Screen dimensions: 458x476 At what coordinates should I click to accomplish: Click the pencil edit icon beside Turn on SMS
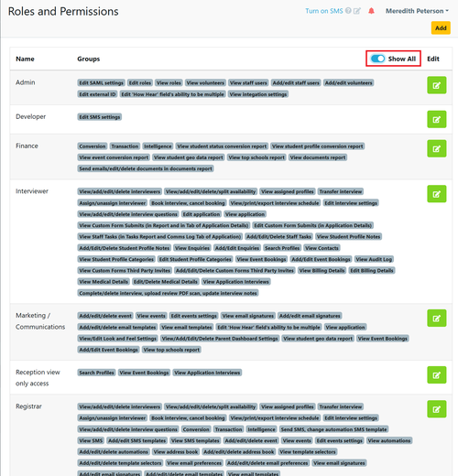356,11
